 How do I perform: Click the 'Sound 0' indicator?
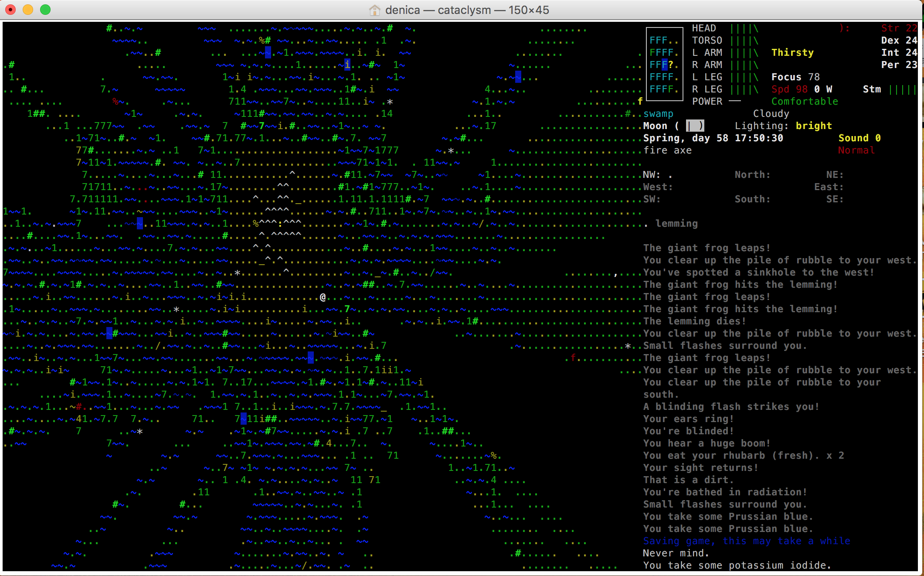pyautogui.click(x=859, y=138)
